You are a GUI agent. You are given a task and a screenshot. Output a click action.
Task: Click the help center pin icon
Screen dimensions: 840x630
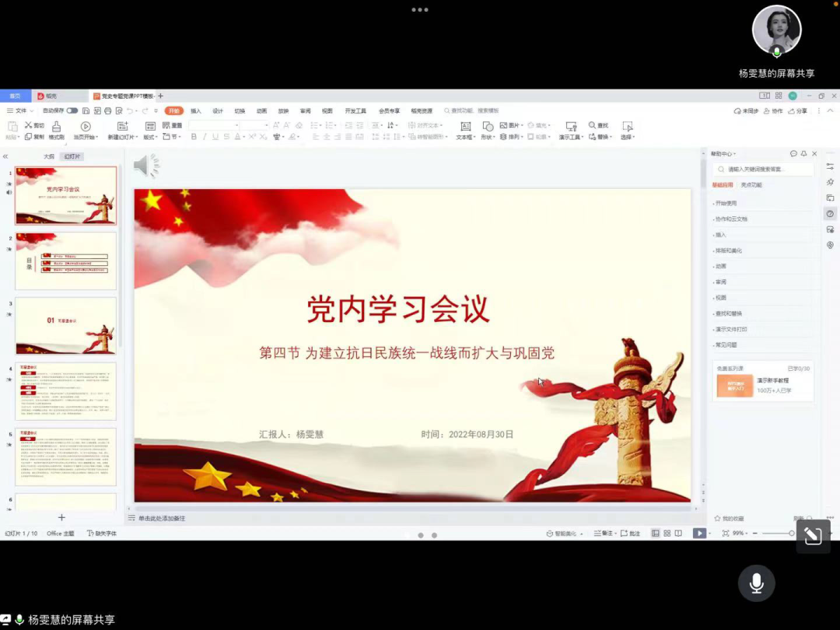[x=803, y=154]
